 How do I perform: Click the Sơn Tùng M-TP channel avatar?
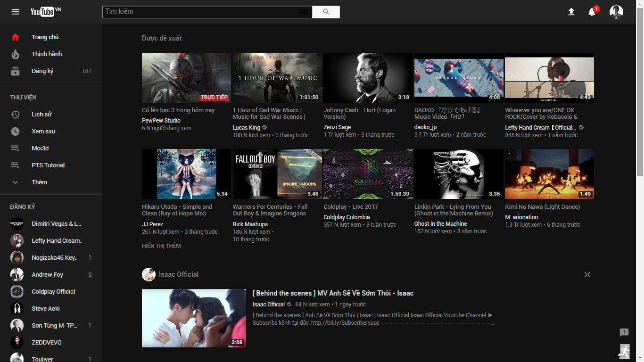17,325
